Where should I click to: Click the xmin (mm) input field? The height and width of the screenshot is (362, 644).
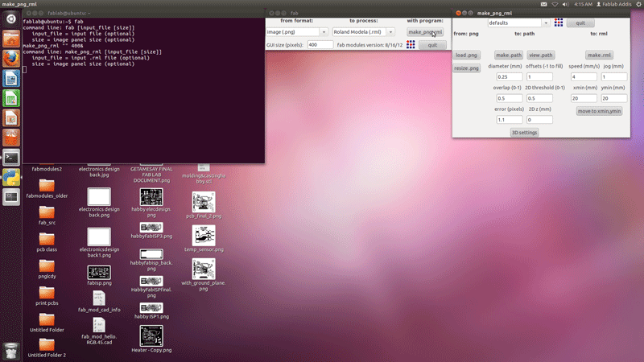tap(584, 98)
